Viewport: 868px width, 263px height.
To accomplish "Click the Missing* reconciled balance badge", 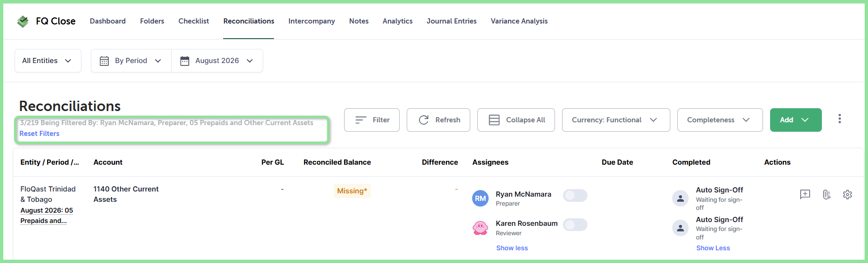I will click(352, 191).
